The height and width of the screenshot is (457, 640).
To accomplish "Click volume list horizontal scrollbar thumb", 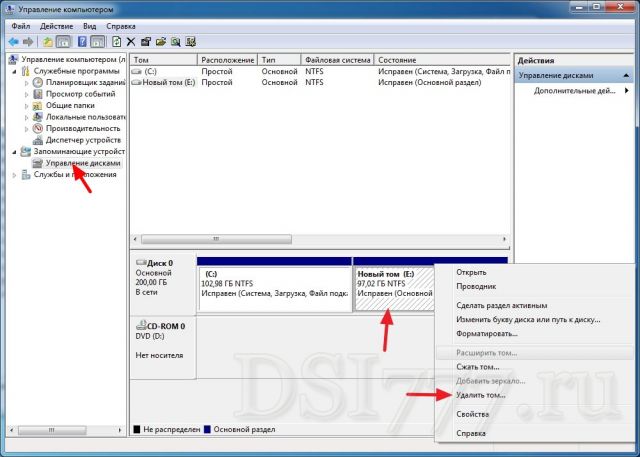I will tap(216, 239).
